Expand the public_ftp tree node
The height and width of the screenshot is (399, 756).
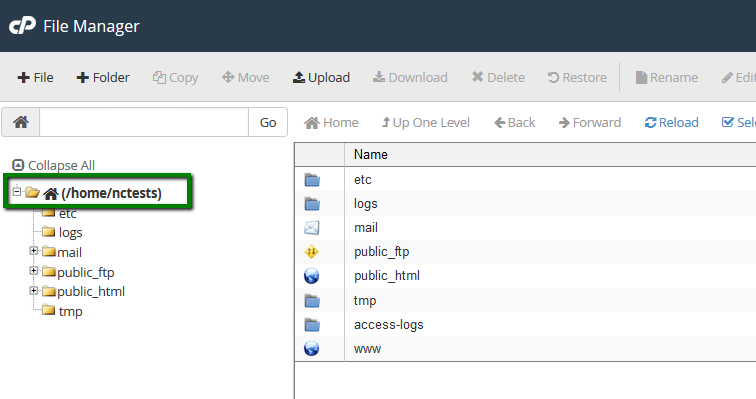click(33, 271)
